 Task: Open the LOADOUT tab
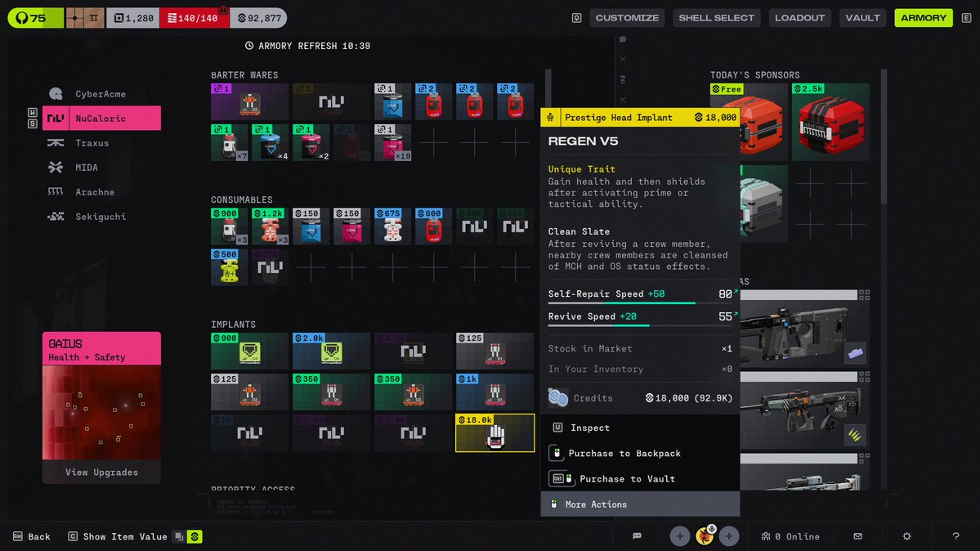[x=799, y=17]
